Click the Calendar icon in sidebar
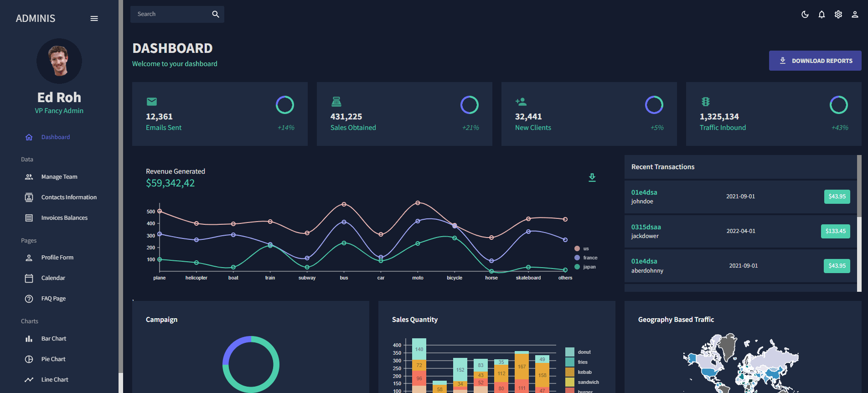The height and width of the screenshot is (393, 868). tap(29, 278)
